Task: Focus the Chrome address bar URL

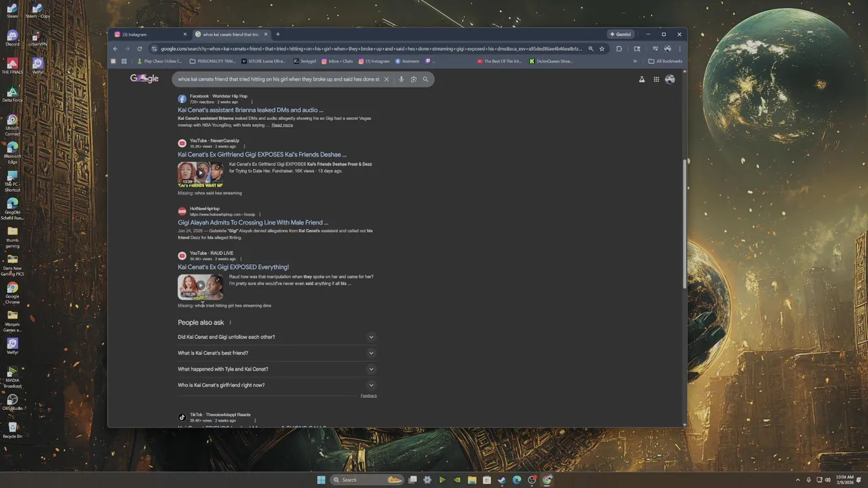Action: [371, 49]
